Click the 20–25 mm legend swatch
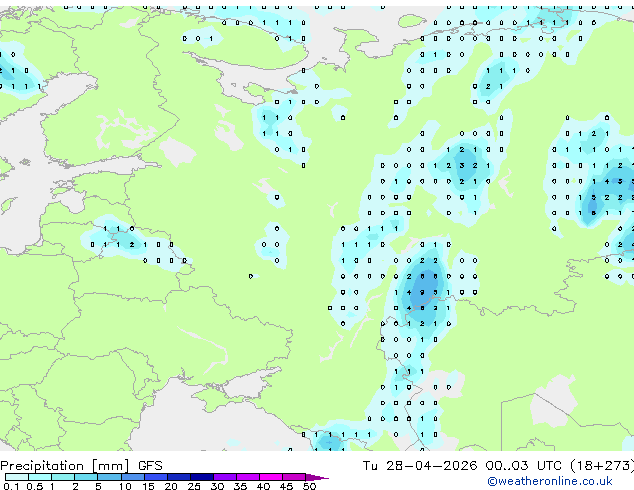The width and height of the screenshot is (634, 490). tap(179, 477)
